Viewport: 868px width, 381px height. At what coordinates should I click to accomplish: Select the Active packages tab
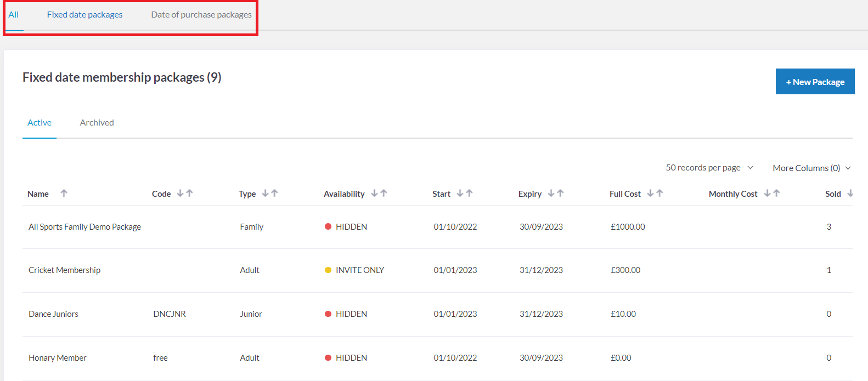point(40,123)
